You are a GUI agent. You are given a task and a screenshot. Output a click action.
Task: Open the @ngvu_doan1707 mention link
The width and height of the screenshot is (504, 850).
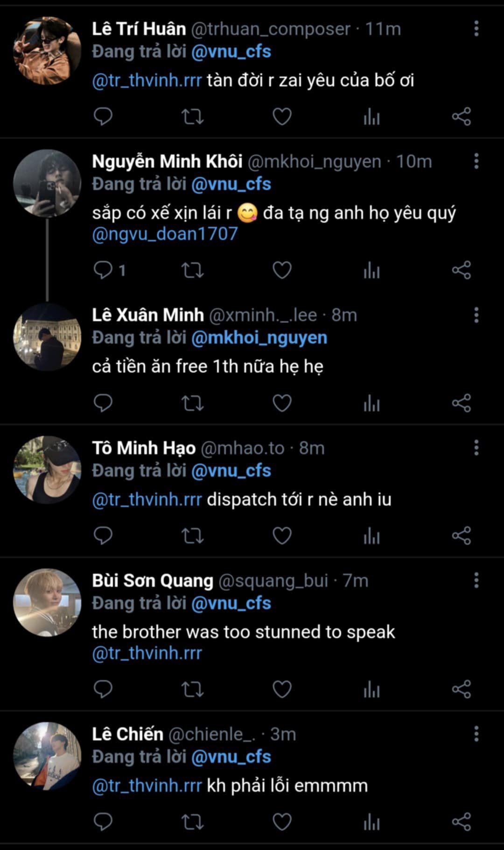click(x=165, y=234)
